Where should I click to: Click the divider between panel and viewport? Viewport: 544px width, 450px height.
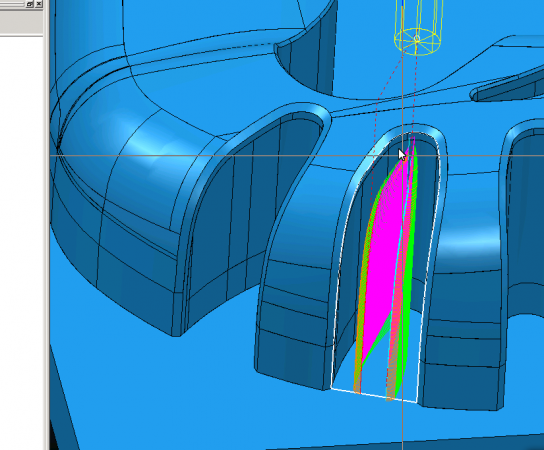tap(46, 226)
